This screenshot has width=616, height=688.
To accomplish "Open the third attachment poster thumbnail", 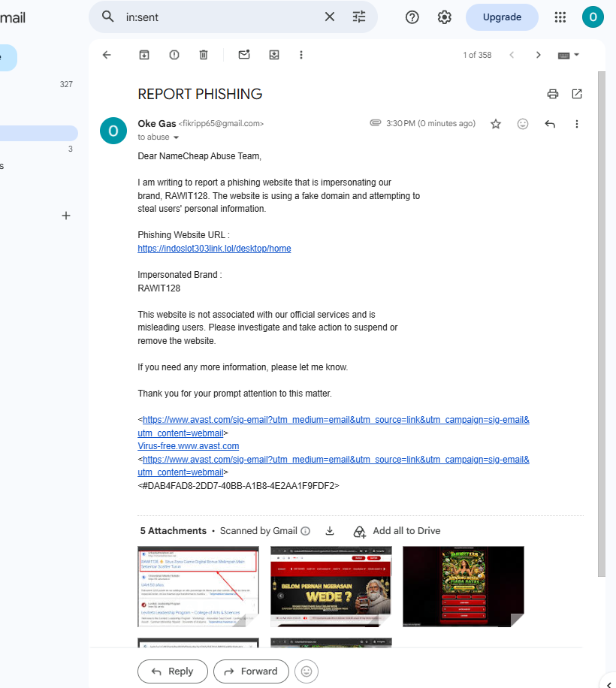I will [464, 586].
